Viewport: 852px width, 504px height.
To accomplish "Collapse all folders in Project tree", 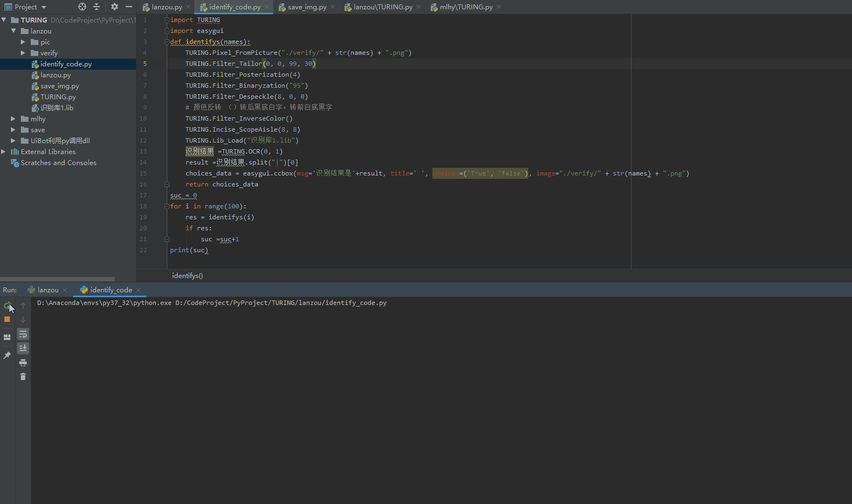I will (96, 7).
